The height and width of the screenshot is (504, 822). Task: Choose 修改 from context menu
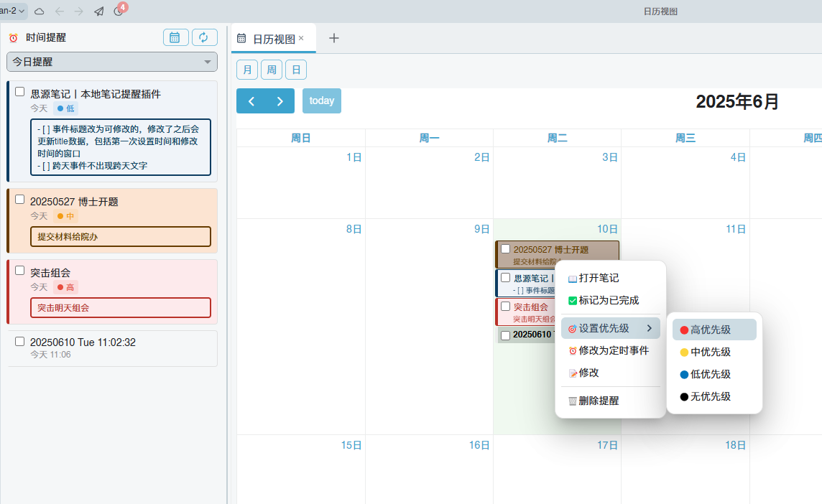coord(610,373)
